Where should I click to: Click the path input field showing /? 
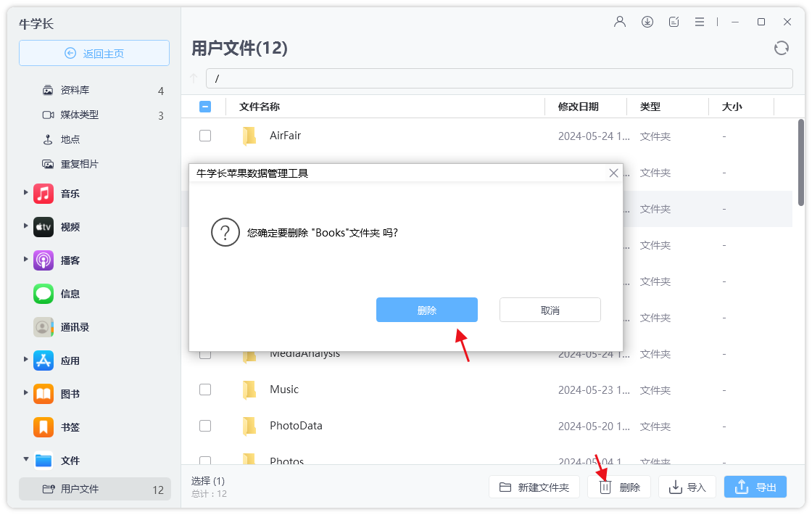(500, 78)
